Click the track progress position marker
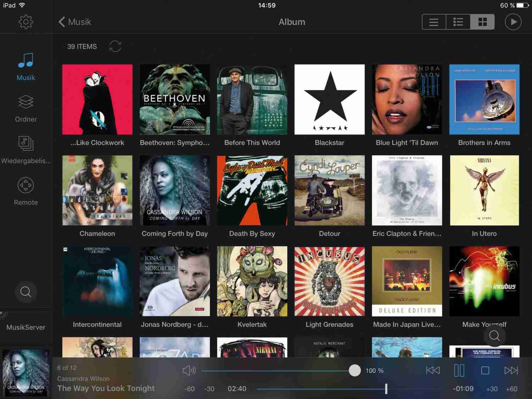 coord(386,389)
